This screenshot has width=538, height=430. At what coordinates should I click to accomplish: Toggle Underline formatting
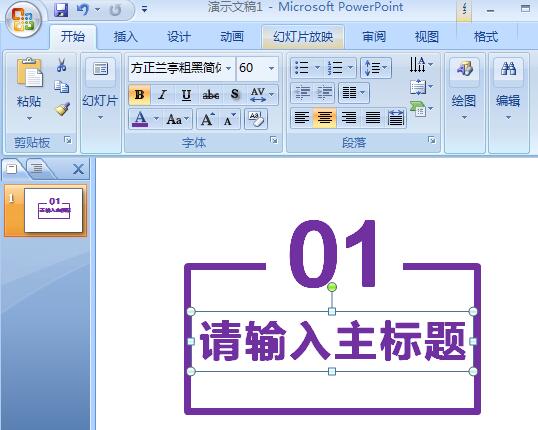pos(186,94)
